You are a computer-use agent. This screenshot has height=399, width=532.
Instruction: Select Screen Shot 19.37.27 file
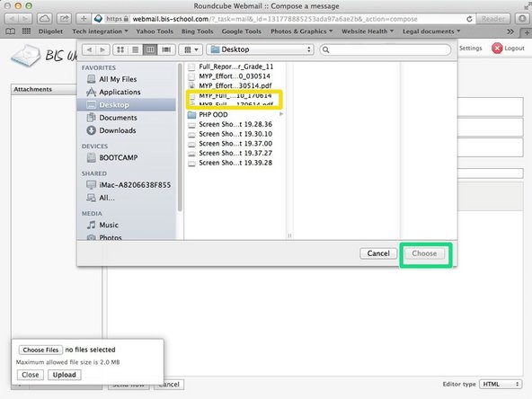point(235,153)
